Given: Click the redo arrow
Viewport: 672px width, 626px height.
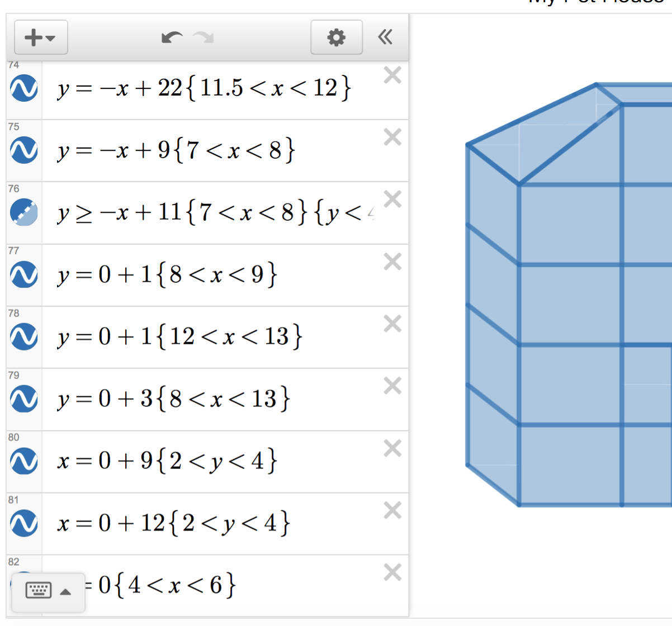Looking at the screenshot, I should pyautogui.click(x=204, y=37).
